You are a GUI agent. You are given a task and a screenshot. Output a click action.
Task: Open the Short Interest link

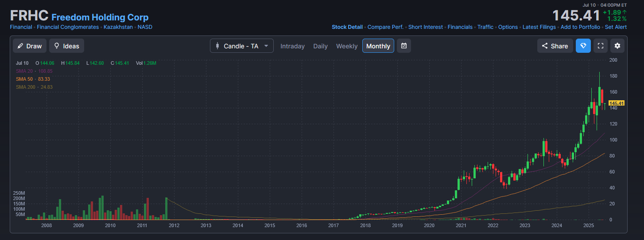click(425, 27)
